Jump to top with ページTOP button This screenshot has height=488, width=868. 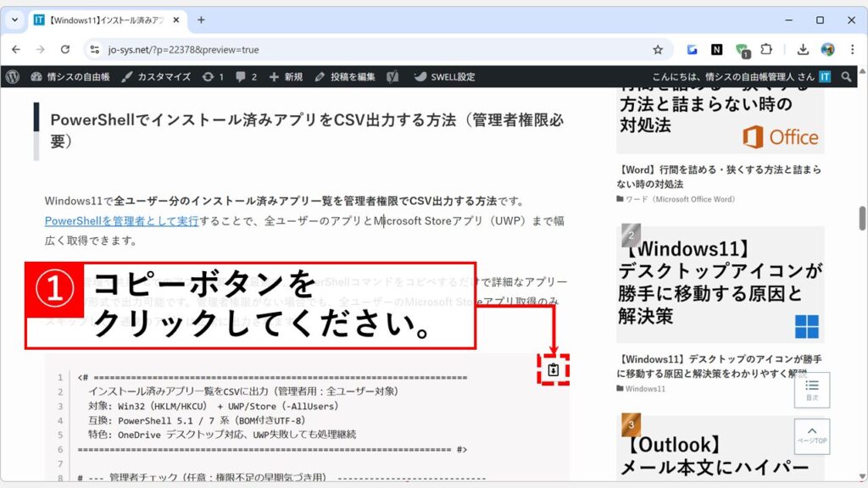pyautogui.click(x=811, y=435)
